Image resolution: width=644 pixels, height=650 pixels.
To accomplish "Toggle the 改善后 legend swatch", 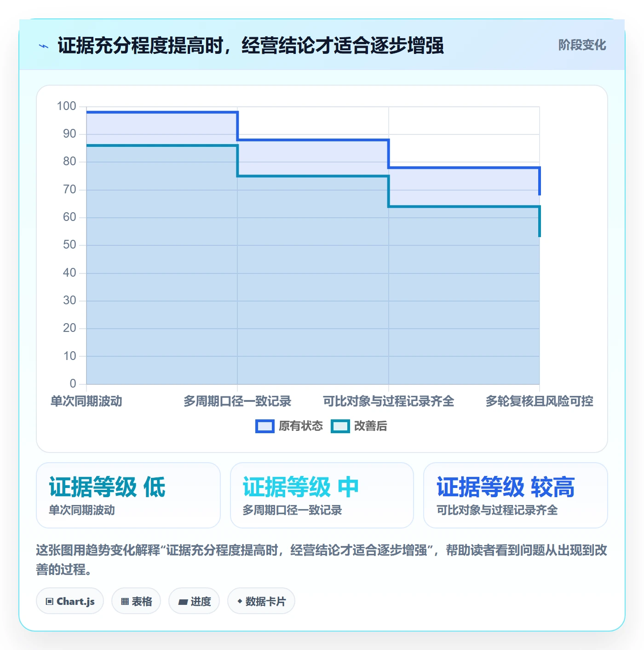I will [x=340, y=426].
